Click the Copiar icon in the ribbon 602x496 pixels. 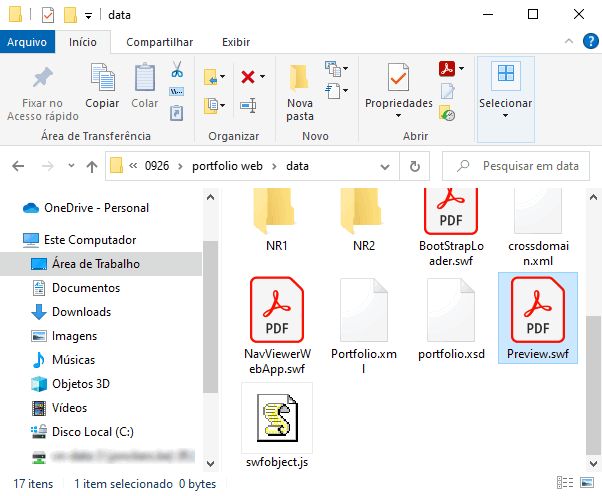pyautogui.click(x=102, y=77)
